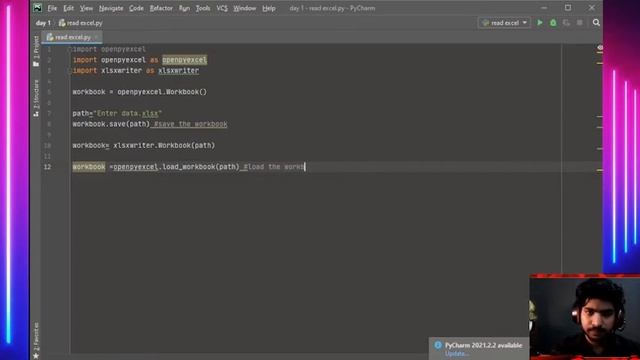Collapse the import block fold marker on line 1
The width and height of the screenshot is (640, 360).
click(x=69, y=49)
